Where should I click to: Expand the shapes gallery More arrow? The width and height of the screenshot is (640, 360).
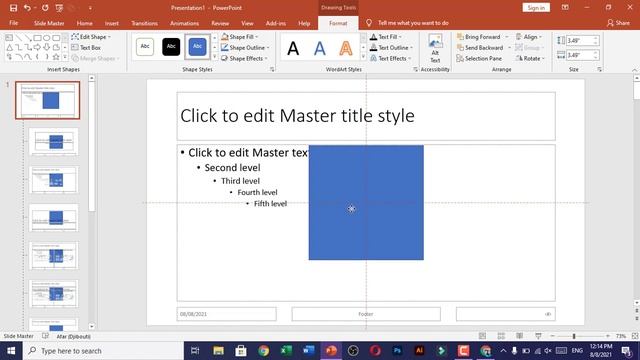(x=65, y=57)
